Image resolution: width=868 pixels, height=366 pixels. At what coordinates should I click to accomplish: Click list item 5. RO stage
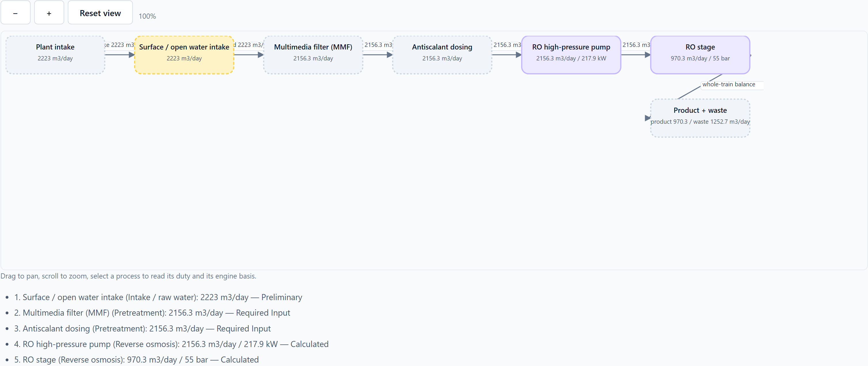pyautogui.click(x=137, y=360)
